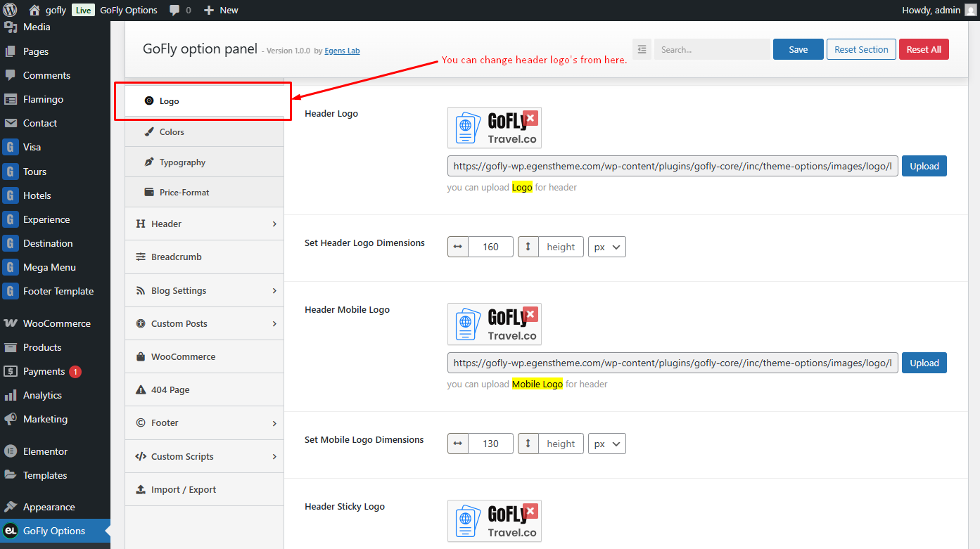
Task: Click the Products box icon
Action: (11, 347)
